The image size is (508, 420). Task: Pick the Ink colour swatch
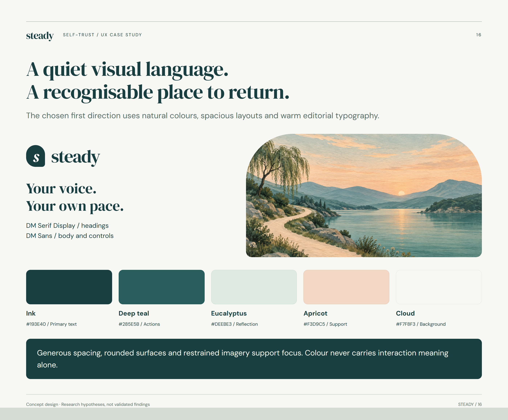click(x=69, y=287)
